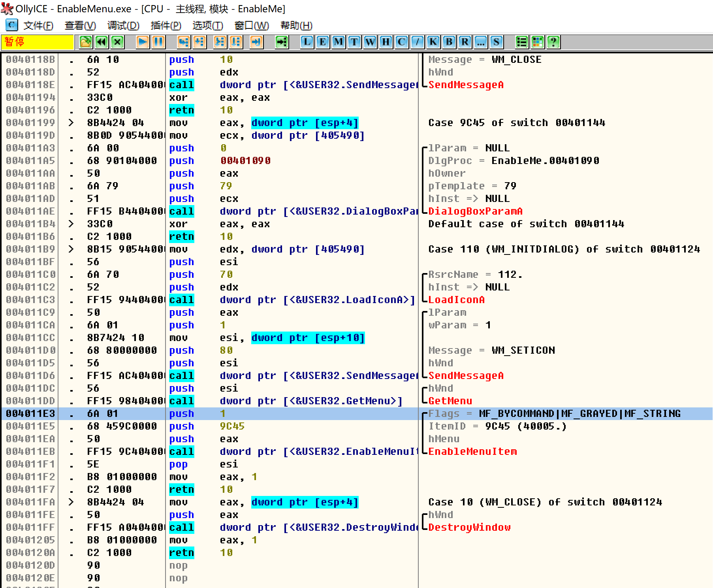Click the EnableMenuItem comment text

coord(472,452)
